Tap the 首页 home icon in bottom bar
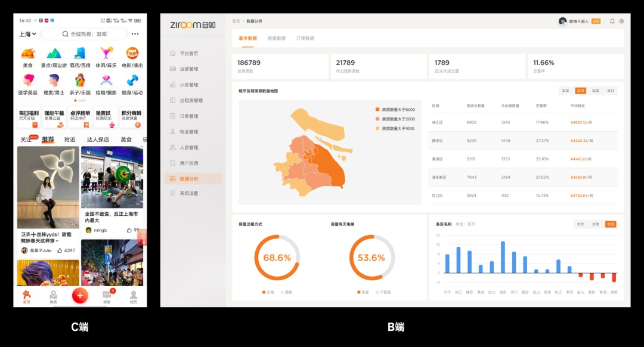 coord(27,296)
